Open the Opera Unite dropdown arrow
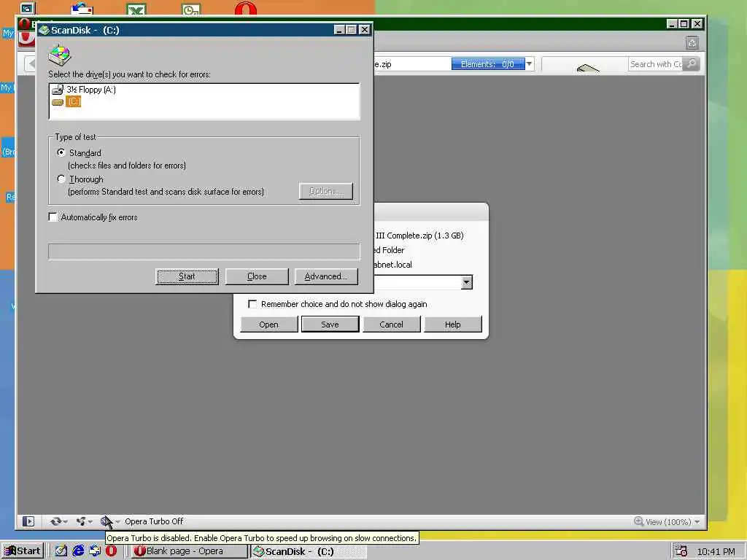This screenshot has width=747, height=560. point(90,522)
